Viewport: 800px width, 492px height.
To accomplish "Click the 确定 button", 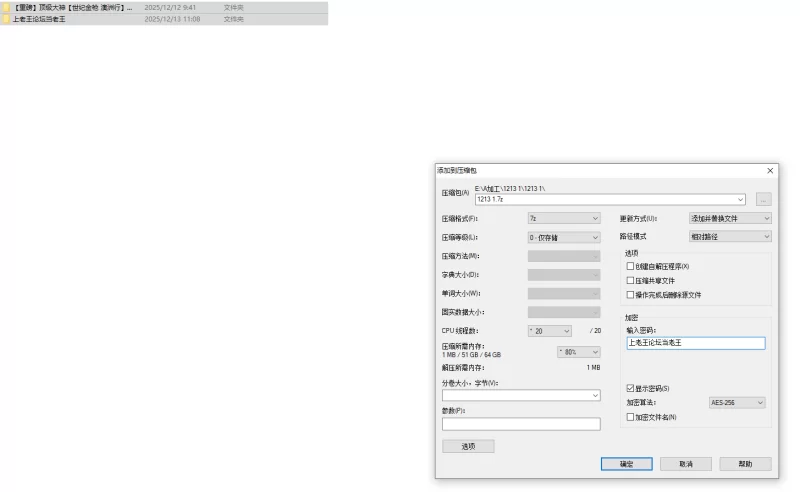I will 627,464.
